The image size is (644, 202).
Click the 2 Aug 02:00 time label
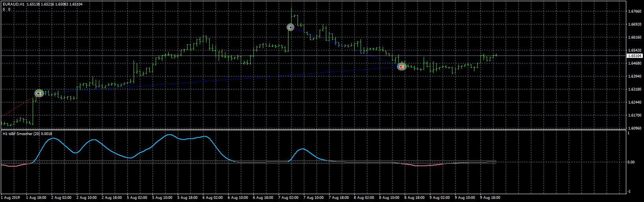(x=61, y=198)
